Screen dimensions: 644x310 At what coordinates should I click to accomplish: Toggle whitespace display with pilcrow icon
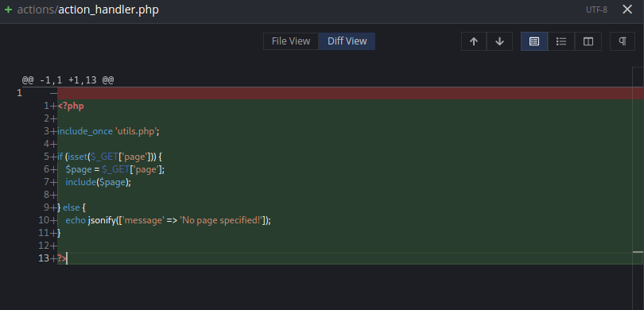click(623, 41)
